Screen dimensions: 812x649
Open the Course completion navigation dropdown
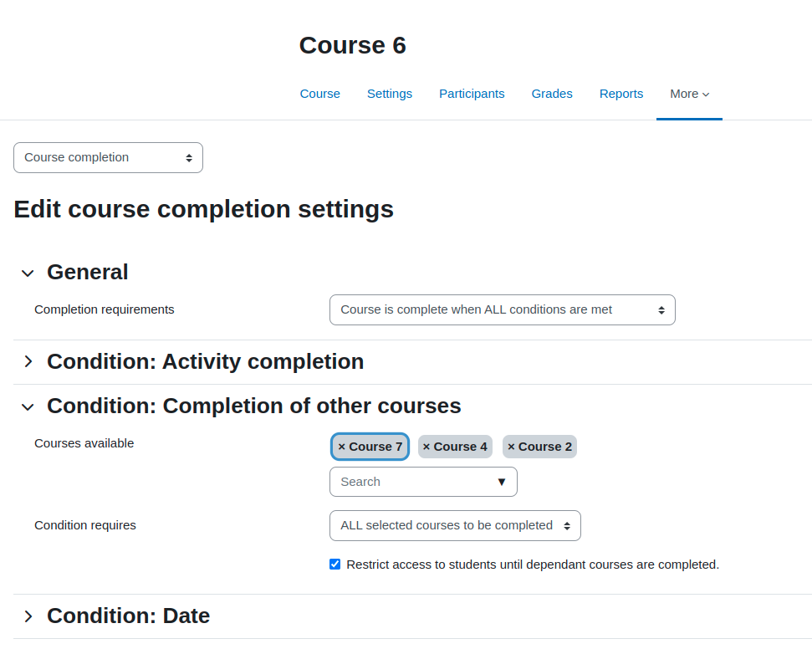click(108, 157)
